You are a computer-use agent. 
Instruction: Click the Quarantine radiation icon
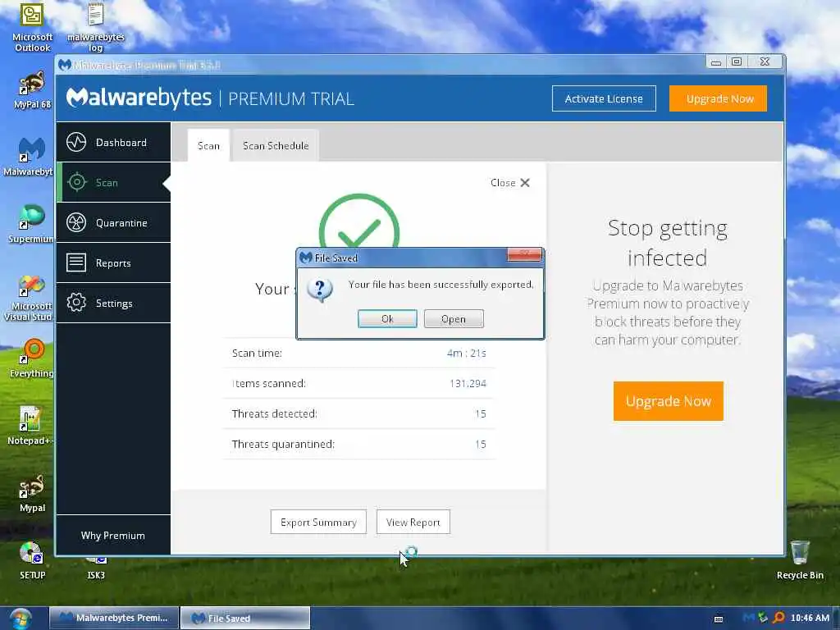76,223
